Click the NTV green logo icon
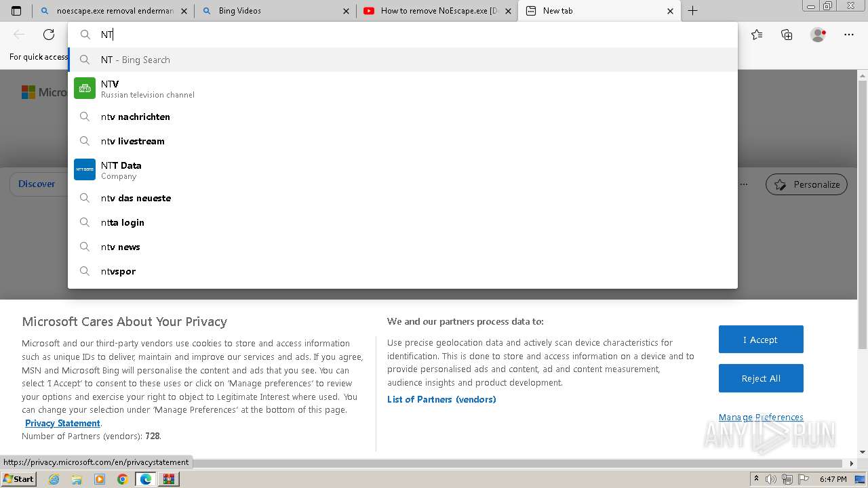This screenshot has height=488, width=868. pyautogui.click(x=85, y=88)
